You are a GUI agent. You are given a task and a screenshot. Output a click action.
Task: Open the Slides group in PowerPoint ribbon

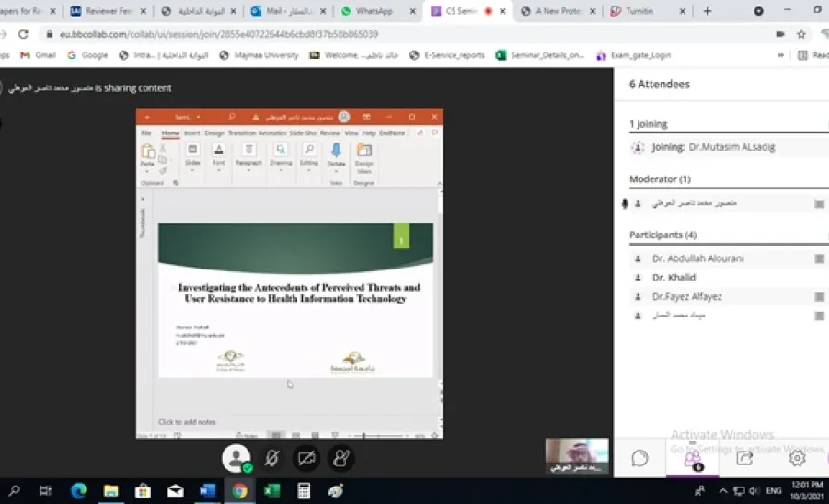tap(192, 157)
